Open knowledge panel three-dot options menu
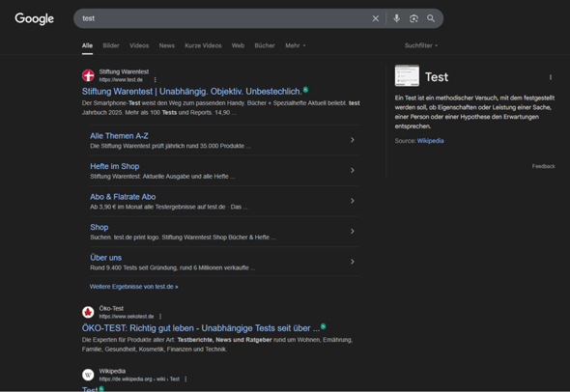 pos(551,77)
